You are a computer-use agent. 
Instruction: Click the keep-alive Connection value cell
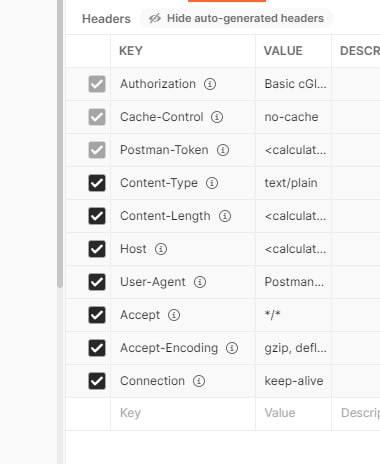tap(293, 381)
